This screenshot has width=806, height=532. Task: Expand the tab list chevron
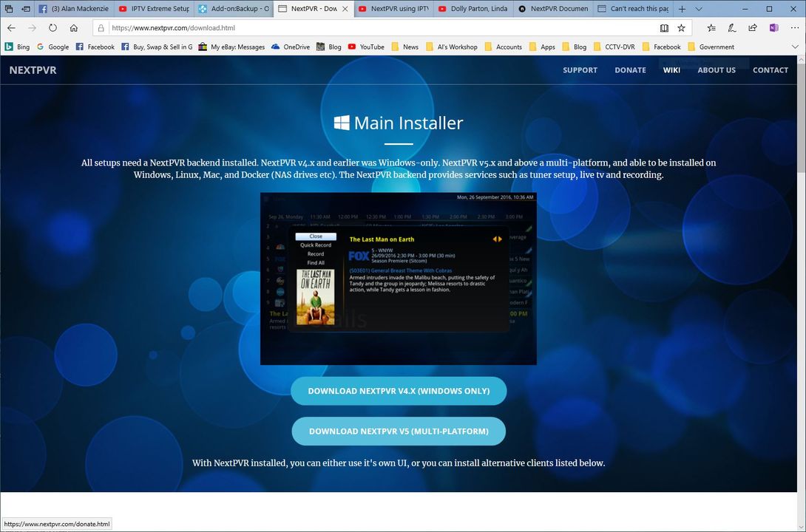click(699, 9)
